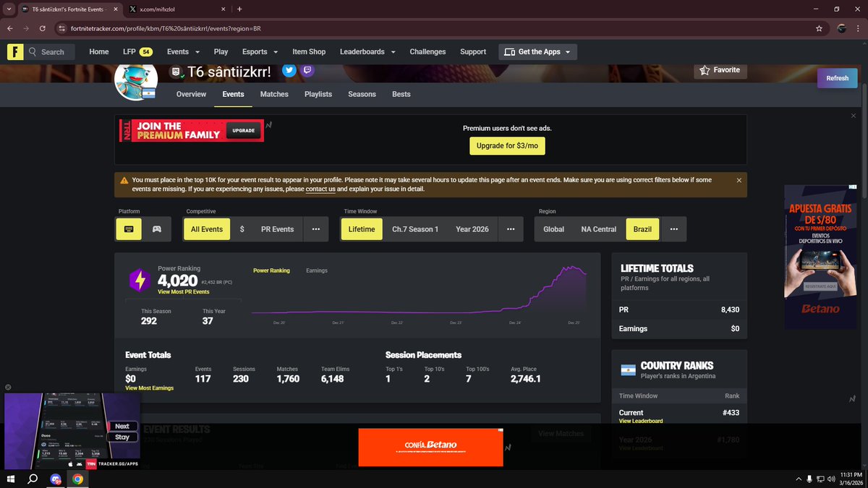The width and height of the screenshot is (868, 488).
Task: Switch to the Bests tab
Action: [x=401, y=94]
